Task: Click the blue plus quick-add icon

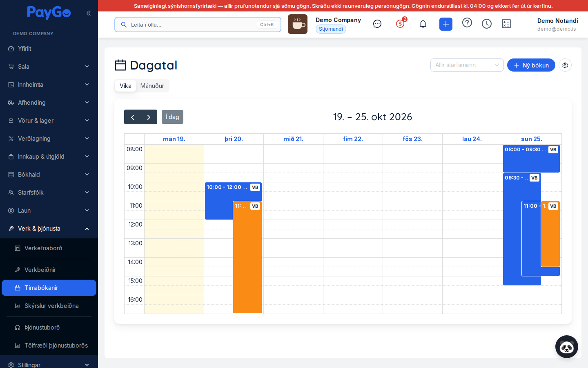Action: [x=446, y=24]
